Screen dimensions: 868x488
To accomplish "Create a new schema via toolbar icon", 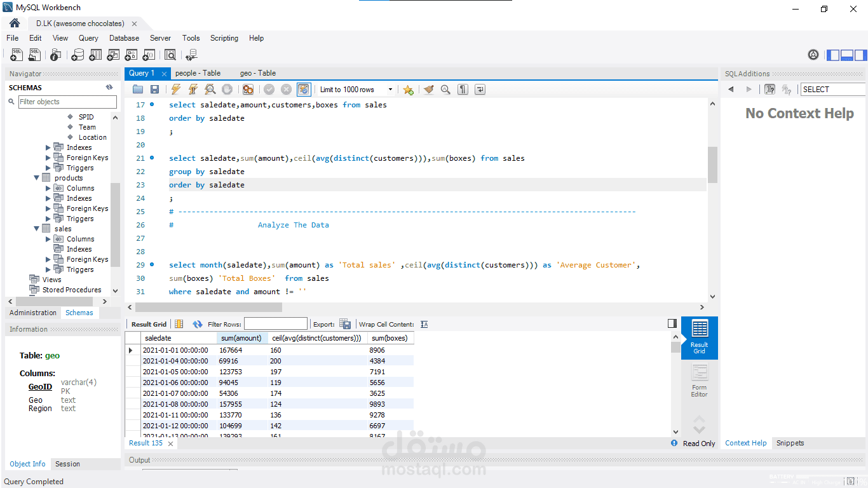I will tap(78, 55).
